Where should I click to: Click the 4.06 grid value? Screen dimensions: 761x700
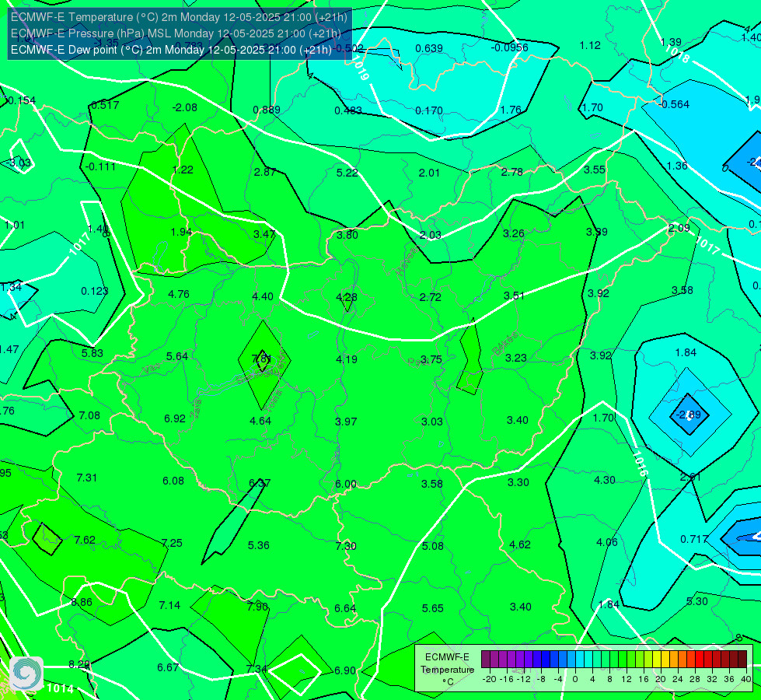606,542
